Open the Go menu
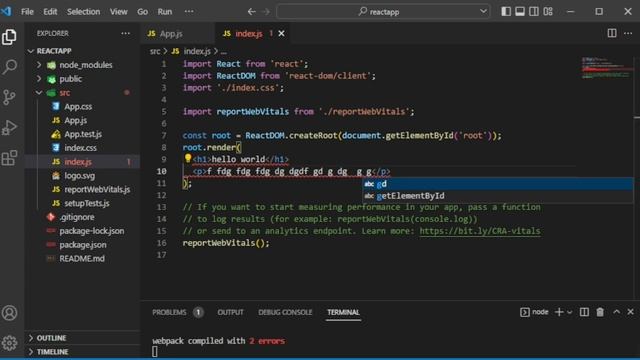Image resolution: width=640 pixels, height=360 pixels. [x=142, y=11]
